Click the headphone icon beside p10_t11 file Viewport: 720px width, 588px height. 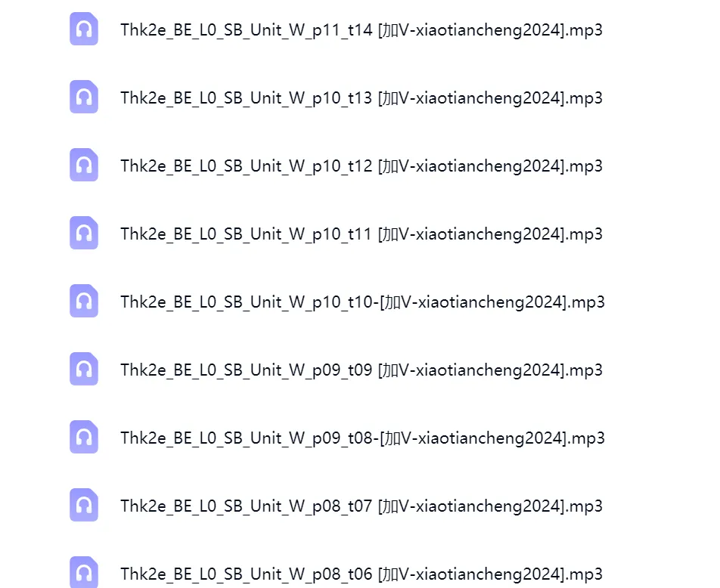click(83, 233)
